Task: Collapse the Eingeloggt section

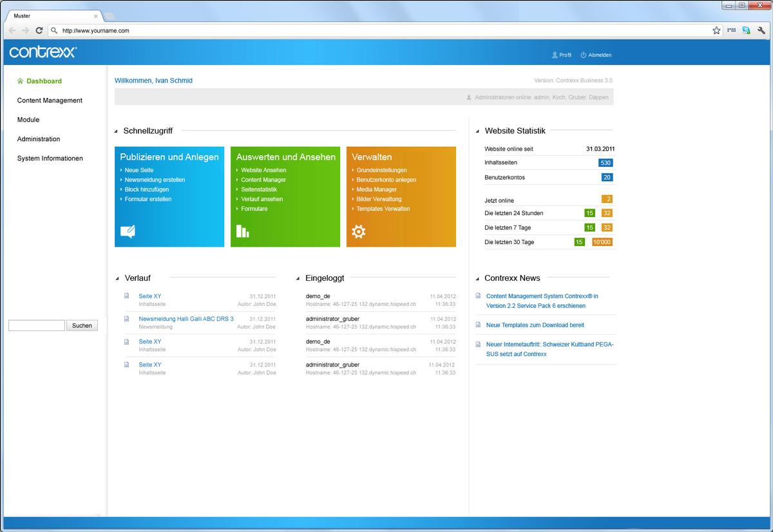Action: 298,279
